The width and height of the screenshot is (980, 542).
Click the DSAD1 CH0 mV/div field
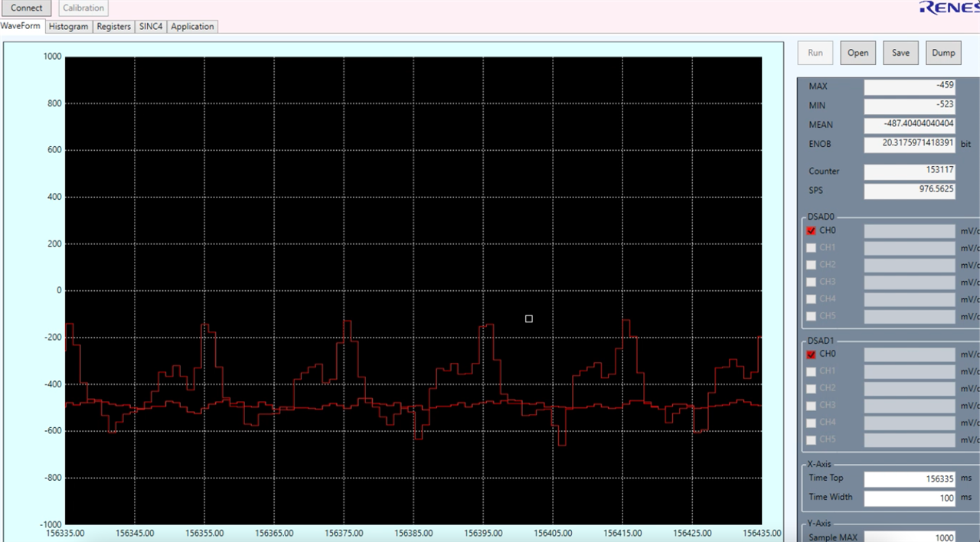(x=910, y=354)
